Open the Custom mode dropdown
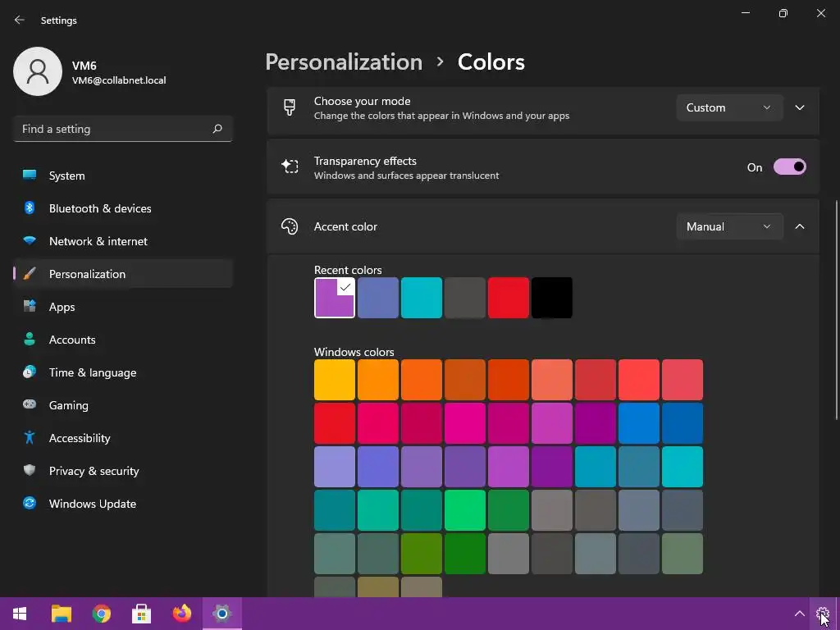This screenshot has height=630, width=840. point(729,107)
